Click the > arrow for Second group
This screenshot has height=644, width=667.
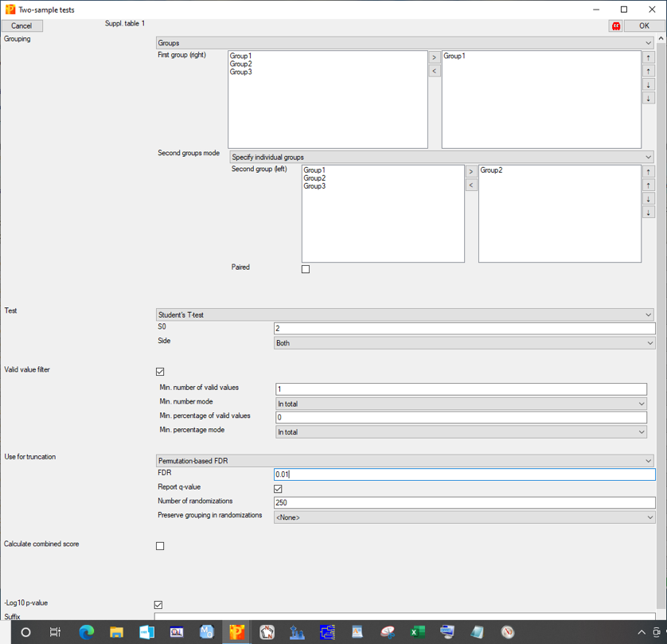(471, 171)
